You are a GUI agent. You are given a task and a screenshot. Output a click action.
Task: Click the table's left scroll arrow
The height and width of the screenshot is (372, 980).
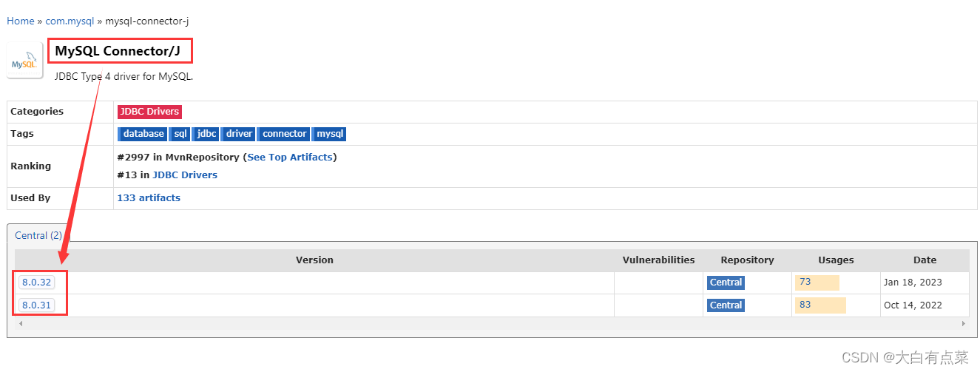point(20,324)
